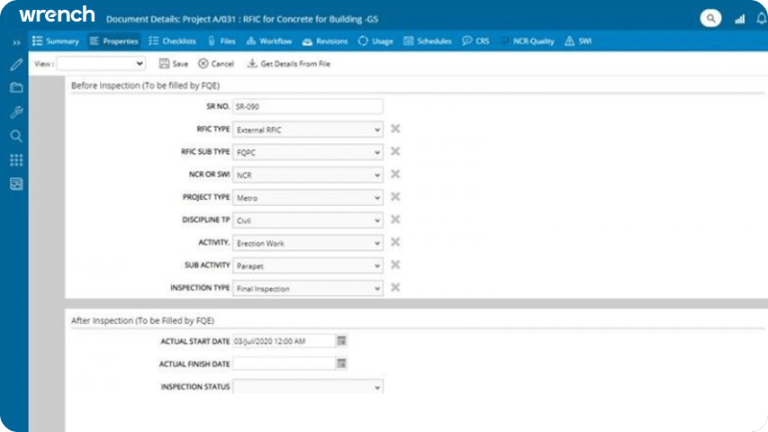Switch to the Summary tab

55,41
